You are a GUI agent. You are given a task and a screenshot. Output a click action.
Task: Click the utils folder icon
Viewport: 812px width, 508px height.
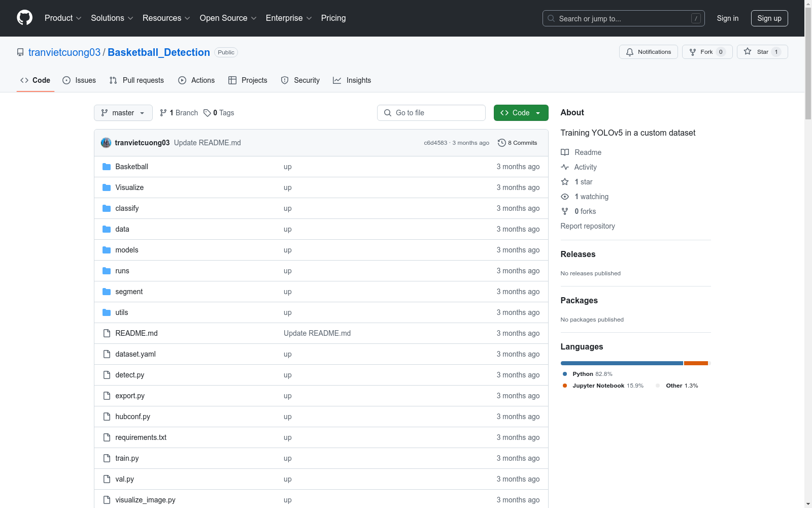107,312
